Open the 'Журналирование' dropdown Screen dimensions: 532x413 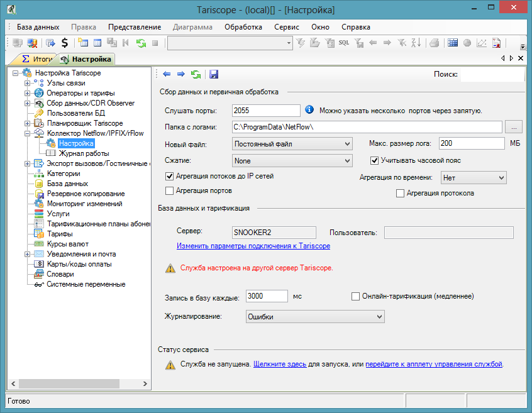(x=315, y=317)
